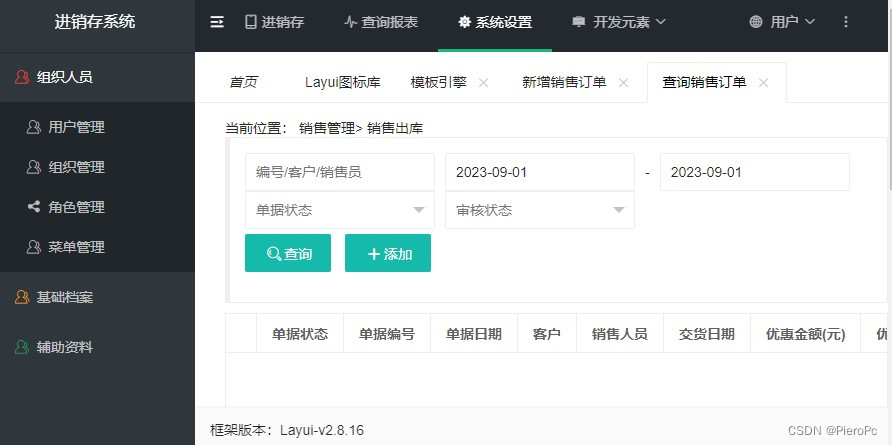This screenshot has width=892, height=445.
Task: Switch to the 模板引擎 tab
Action: [x=439, y=83]
